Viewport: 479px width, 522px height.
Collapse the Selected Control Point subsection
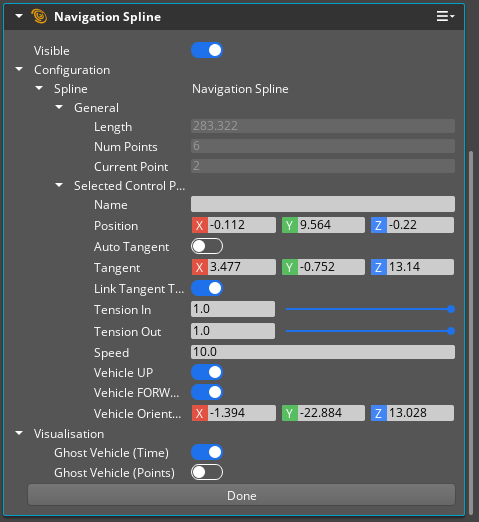[59, 185]
